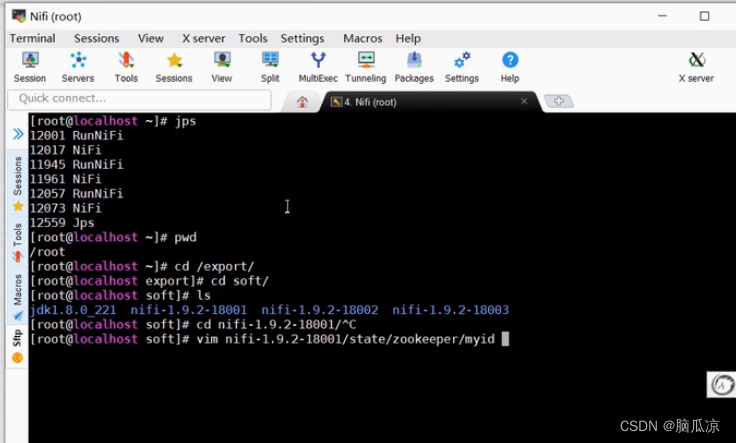Open the Macros sidebar tab
This screenshot has height=443, width=736.
coord(18,297)
